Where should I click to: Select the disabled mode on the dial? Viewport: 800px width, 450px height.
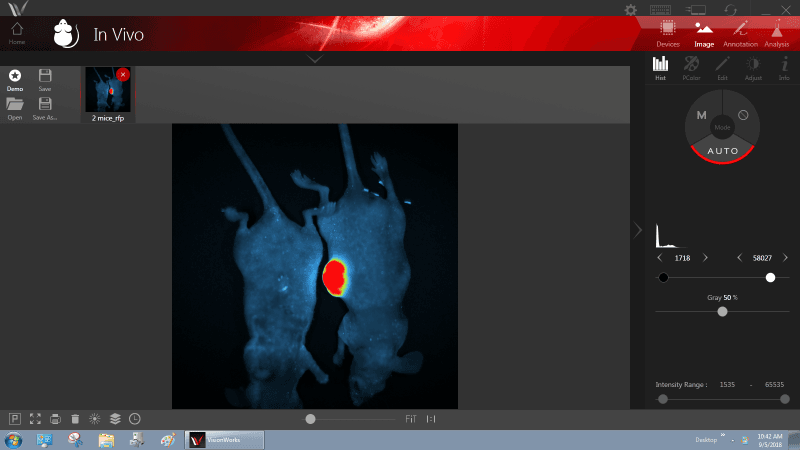click(743, 115)
